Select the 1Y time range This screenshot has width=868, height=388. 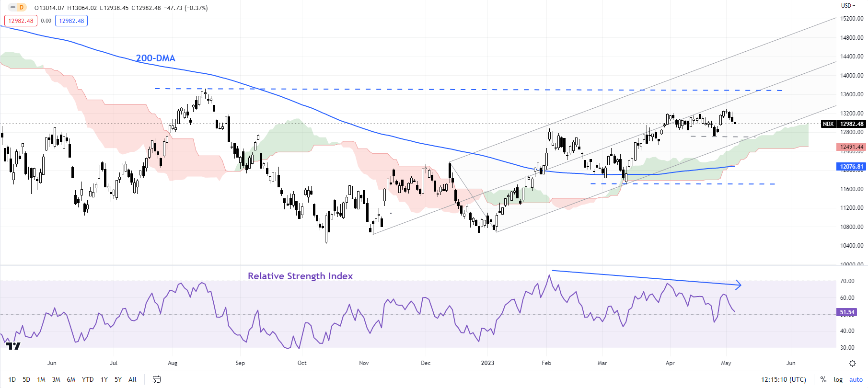pos(104,379)
